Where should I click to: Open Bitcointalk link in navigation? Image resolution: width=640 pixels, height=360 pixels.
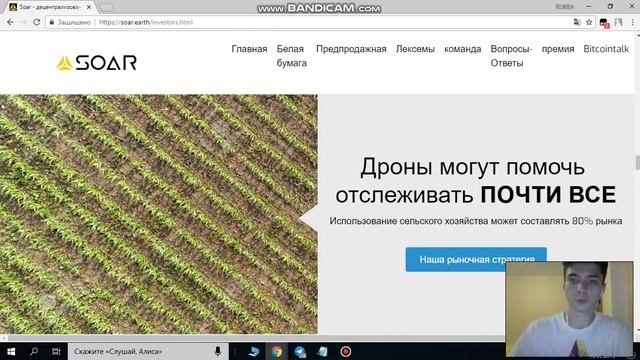(606, 49)
